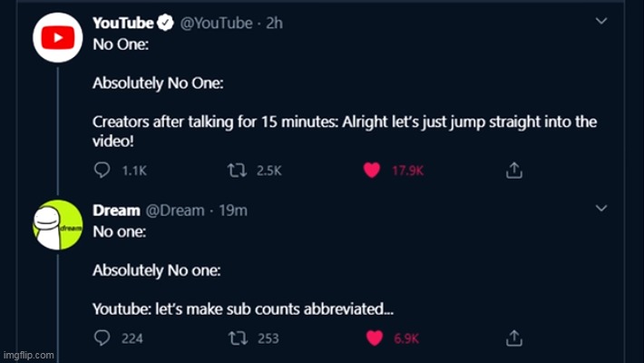Click YouTube's verified badge

click(x=166, y=23)
